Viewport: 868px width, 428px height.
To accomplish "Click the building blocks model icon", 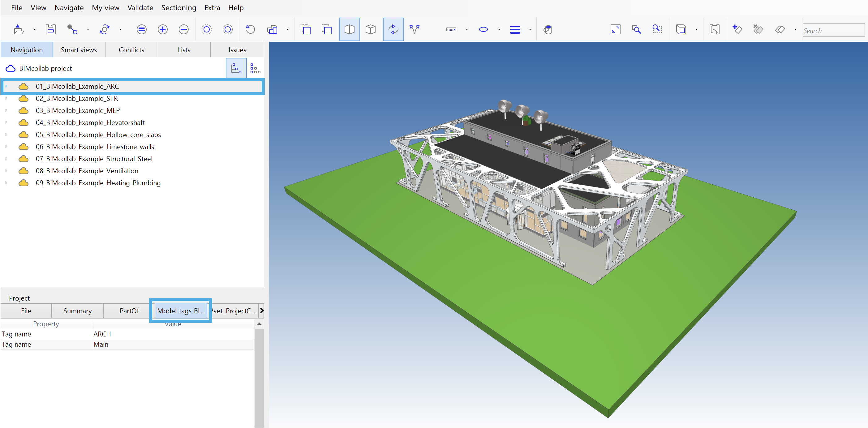I will click(x=272, y=30).
